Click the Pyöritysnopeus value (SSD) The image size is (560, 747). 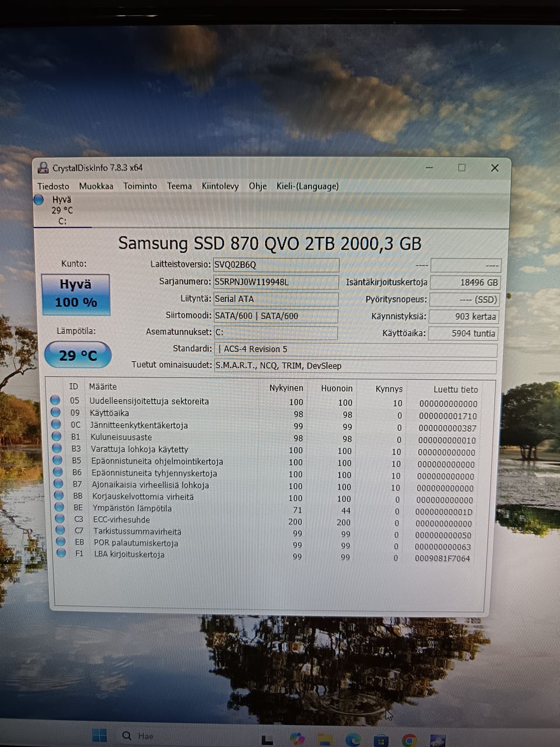(464, 299)
